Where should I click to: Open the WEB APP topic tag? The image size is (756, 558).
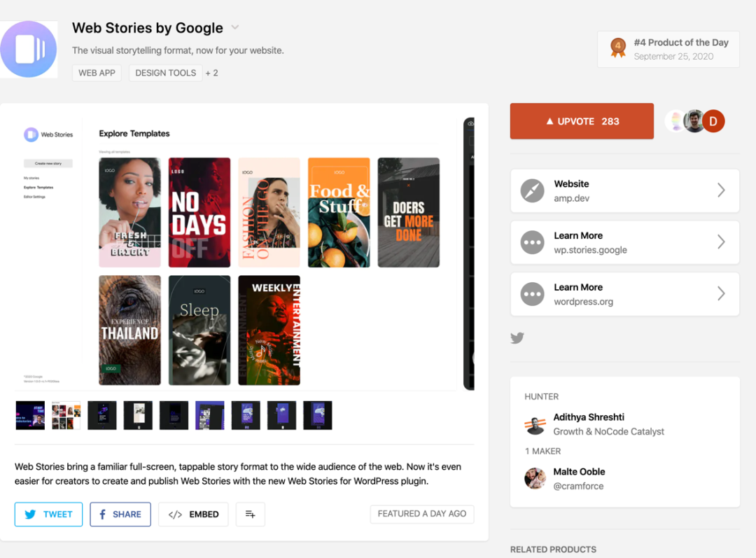(97, 73)
